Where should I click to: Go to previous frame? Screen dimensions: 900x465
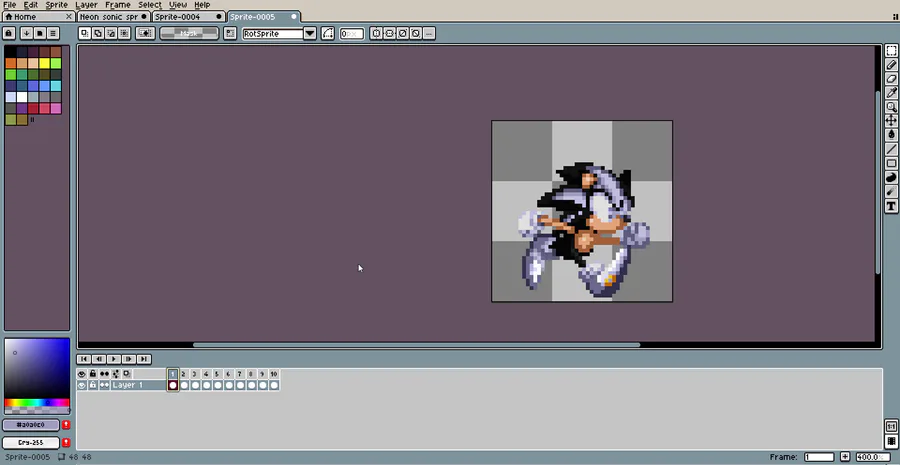point(99,359)
